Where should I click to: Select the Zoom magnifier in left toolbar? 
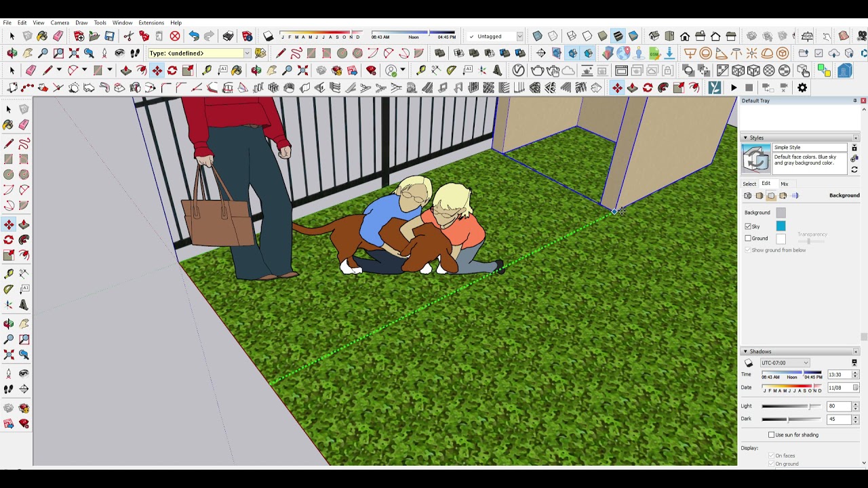(8, 340)
